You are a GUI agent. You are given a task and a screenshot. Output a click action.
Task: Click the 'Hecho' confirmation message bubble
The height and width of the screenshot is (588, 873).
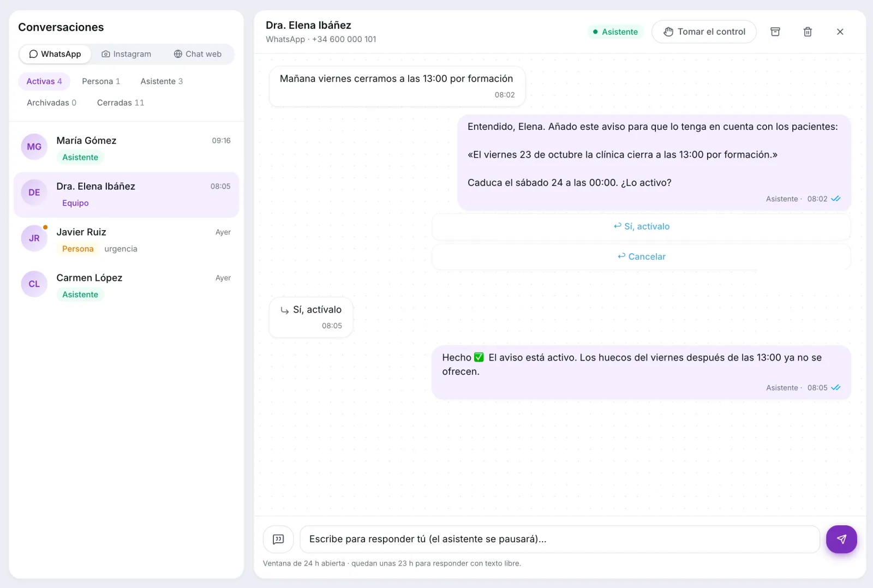(641, 372)
